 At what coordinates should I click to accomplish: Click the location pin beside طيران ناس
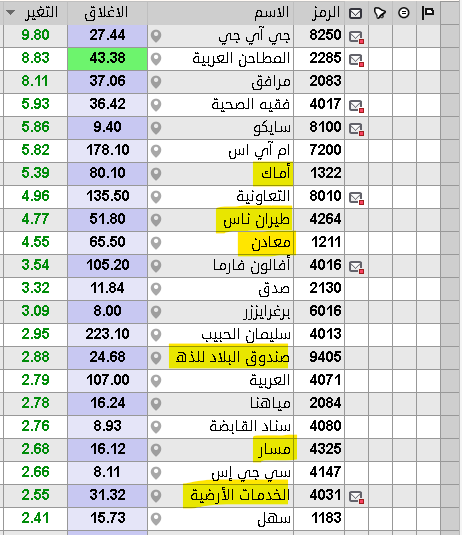tap(156, 220)
